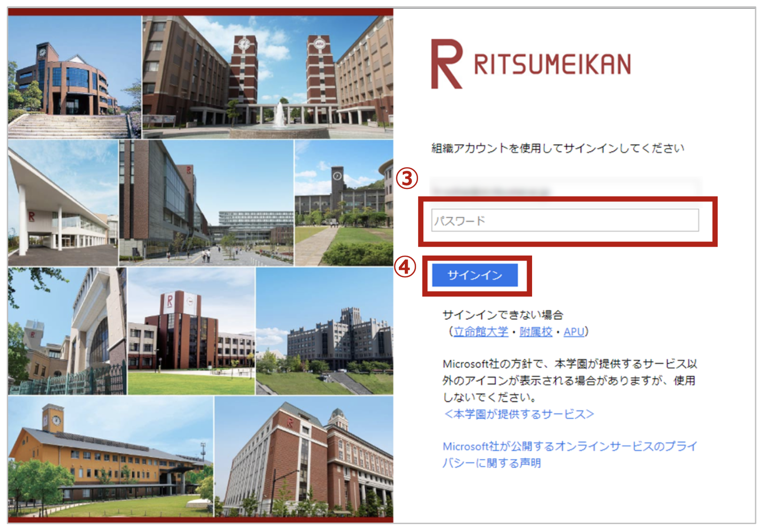Viewport: 766px width, 532px height.
Task: Open the <本学園が提供するサービス> link
Action: pyautogui.click(x=518, y=414)
